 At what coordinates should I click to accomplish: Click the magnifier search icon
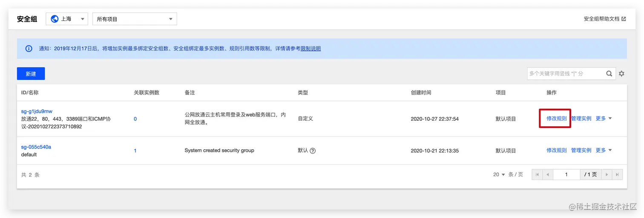(x=609, y=73)
